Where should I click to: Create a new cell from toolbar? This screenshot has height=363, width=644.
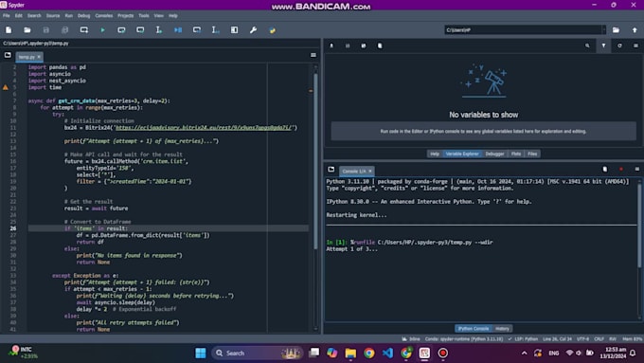tap(83, 30)
